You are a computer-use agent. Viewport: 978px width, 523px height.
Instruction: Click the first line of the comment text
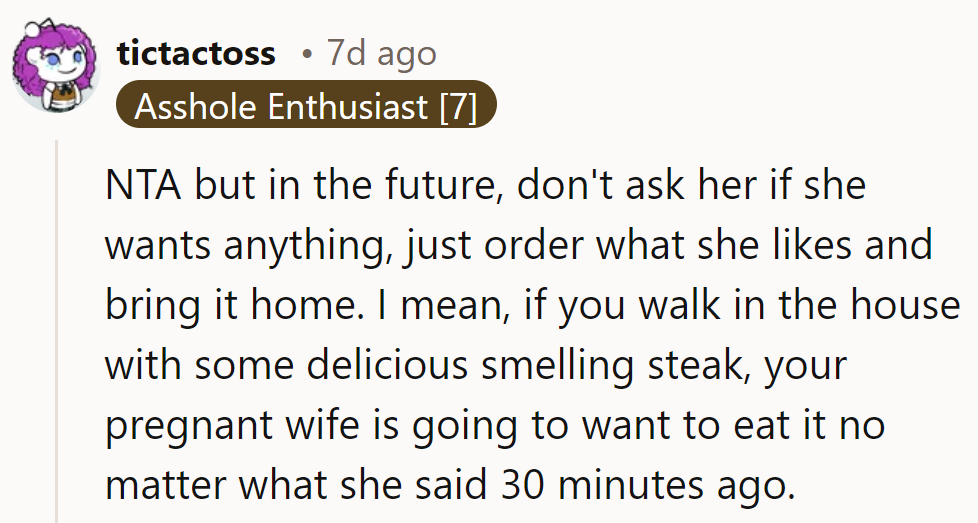point(485,187)
